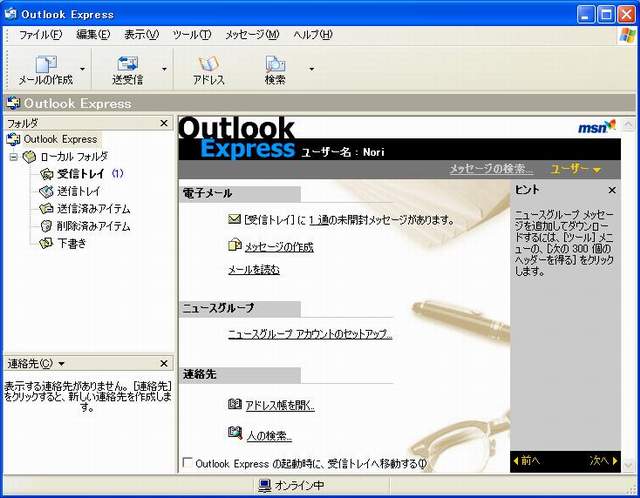640x498 pixels.
Task: Open the ユーザー dropdown in header
Action: (576, 169)
